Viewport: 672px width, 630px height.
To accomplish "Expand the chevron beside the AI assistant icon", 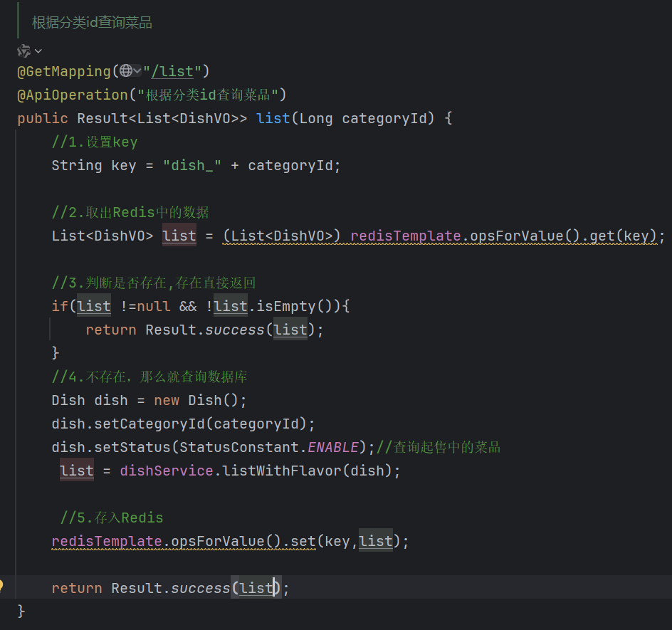I will 38,51.
